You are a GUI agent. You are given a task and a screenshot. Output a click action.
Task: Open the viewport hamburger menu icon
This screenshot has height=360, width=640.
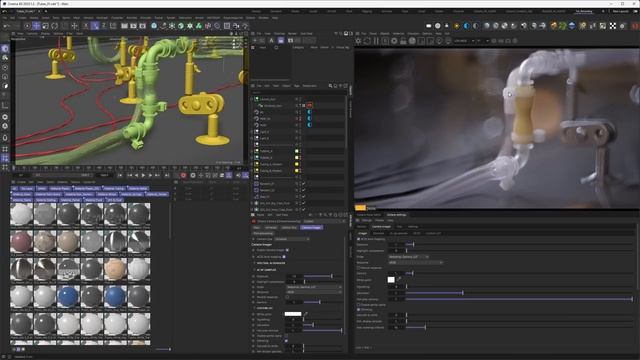[13, 33]
